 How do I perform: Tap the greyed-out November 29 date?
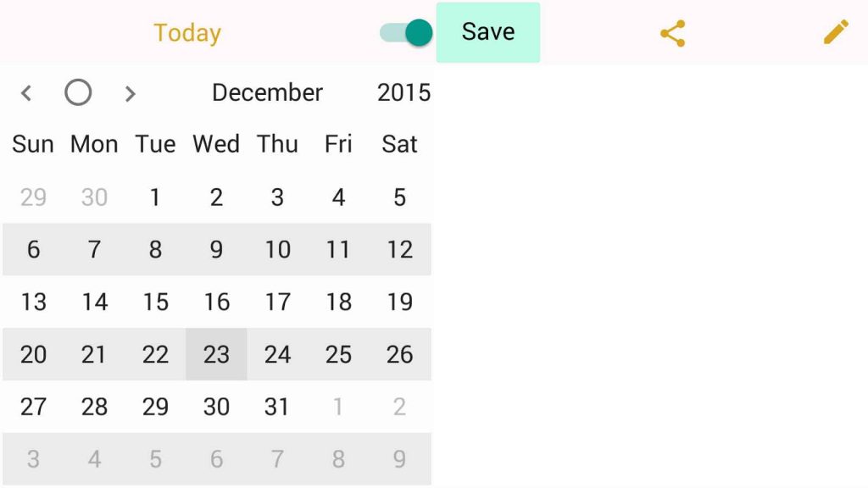[33, 197]
